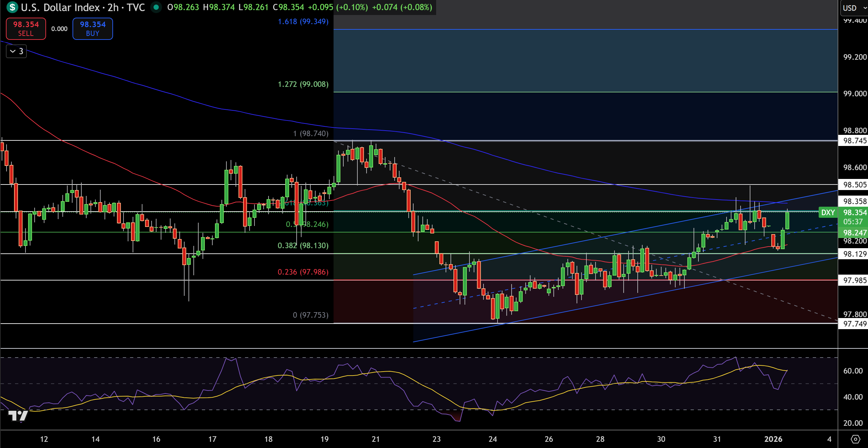Image resolution: width=868 pixels, height=448 pixels.
Task: Click the C98.354 close value in header
Action: (x=288, y=7)
